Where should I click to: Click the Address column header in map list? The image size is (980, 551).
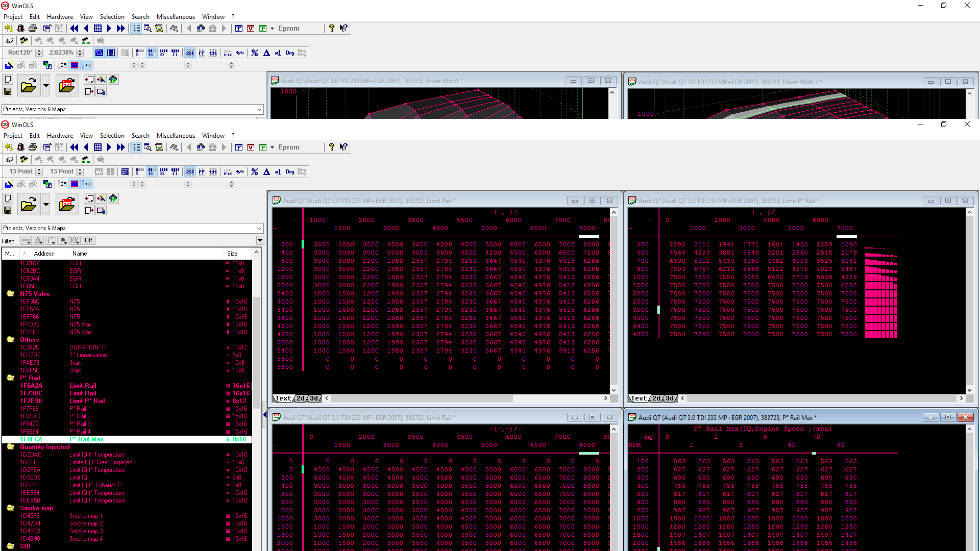43,254
